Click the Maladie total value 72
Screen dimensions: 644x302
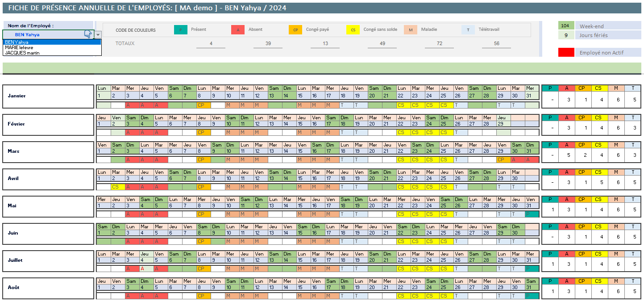coord(439,43)
